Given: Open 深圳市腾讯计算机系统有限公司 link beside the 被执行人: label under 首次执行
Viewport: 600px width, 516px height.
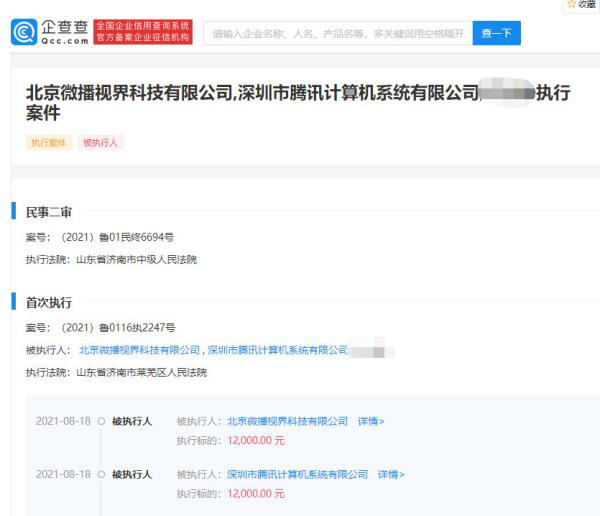Looking at the screenshot, I should tap(278, 350).
